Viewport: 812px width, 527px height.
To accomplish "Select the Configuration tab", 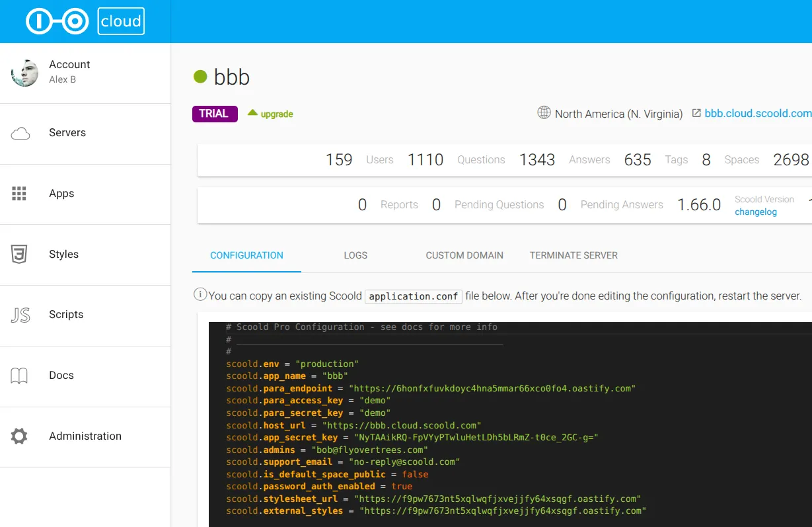I will pos(246,255).
